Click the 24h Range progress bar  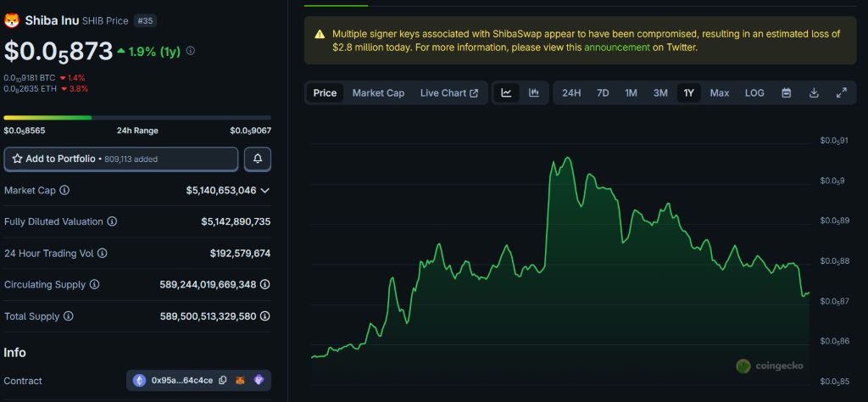(137, 118)
